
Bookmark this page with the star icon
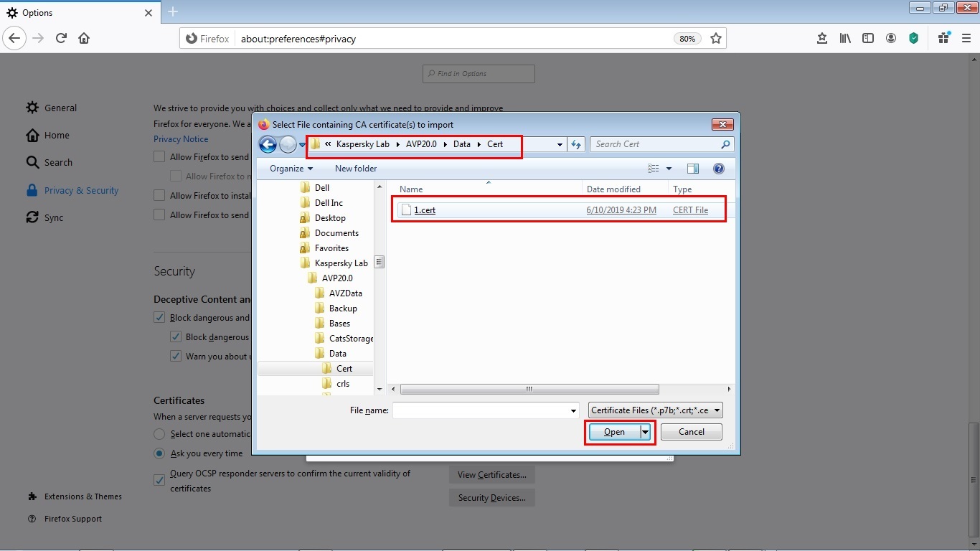pyautogui.click(x=715, y=39)
